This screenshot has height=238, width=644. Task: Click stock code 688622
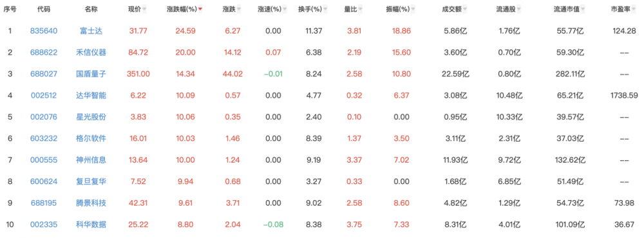[44, 52]
